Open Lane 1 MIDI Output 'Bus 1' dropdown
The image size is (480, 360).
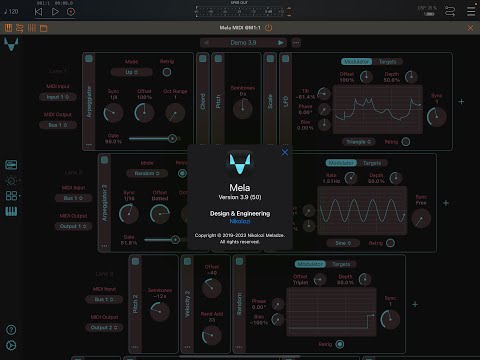(x=58, y=125)
